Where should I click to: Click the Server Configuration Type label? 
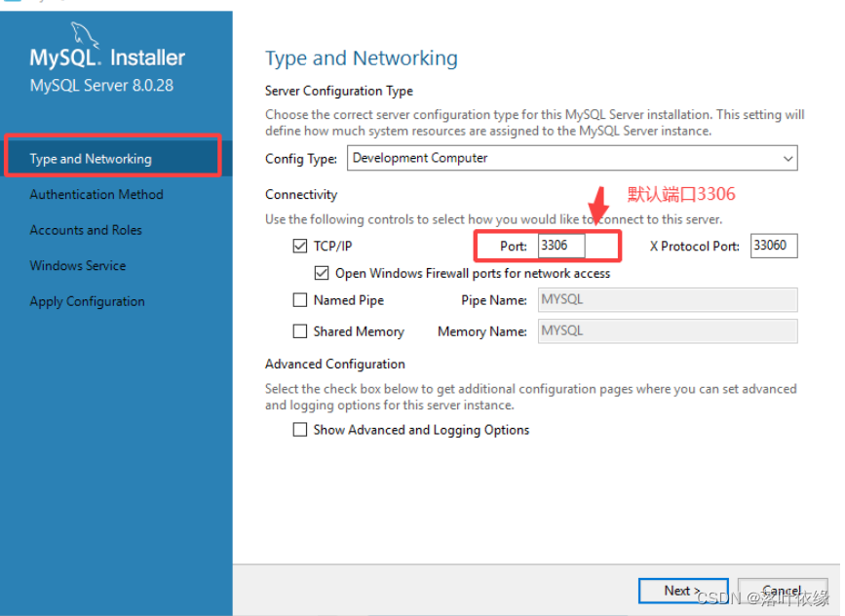tap(339, 91)
